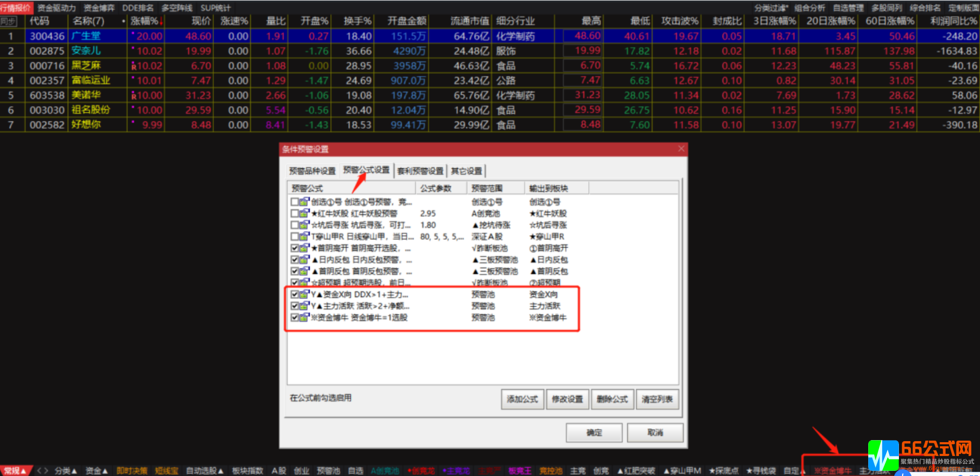Expand the 资金 dropdown at bottom left

(x=96, y=470)
